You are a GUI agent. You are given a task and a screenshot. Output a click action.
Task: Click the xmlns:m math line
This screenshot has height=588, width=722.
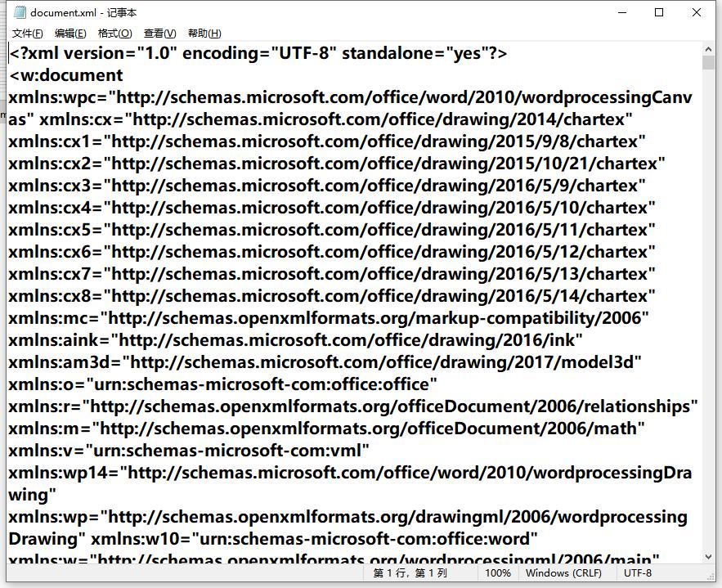(326, 429)
